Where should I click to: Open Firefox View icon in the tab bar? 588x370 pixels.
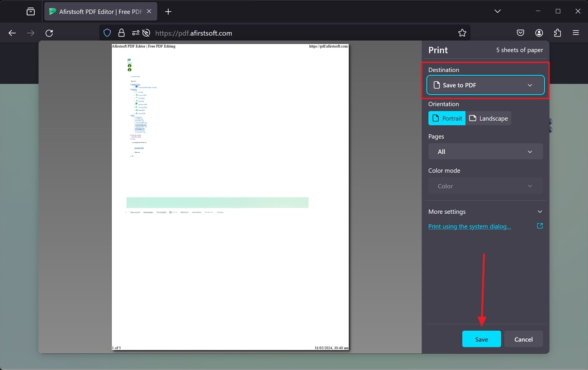(x=31, y=11)
